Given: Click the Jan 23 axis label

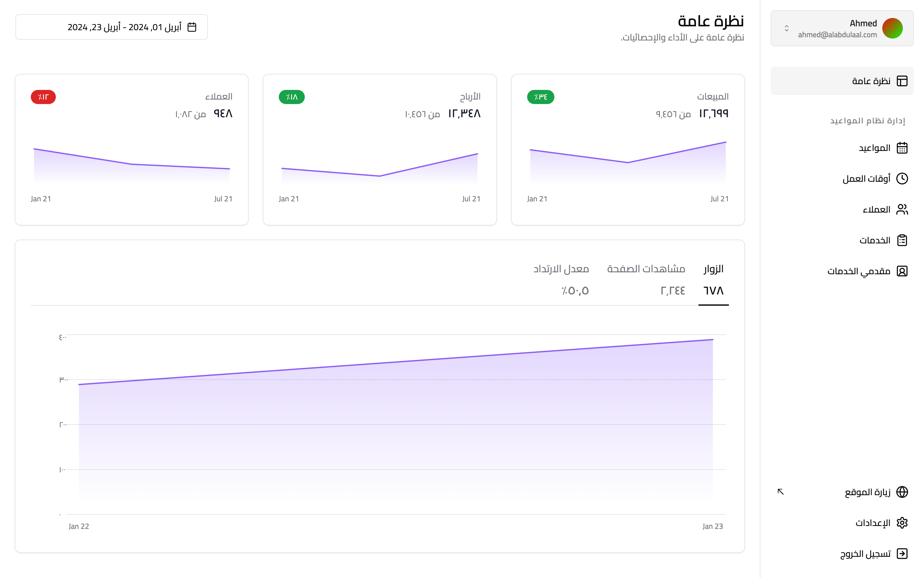Looking at the screenshot, I should (x=713, y=526).
